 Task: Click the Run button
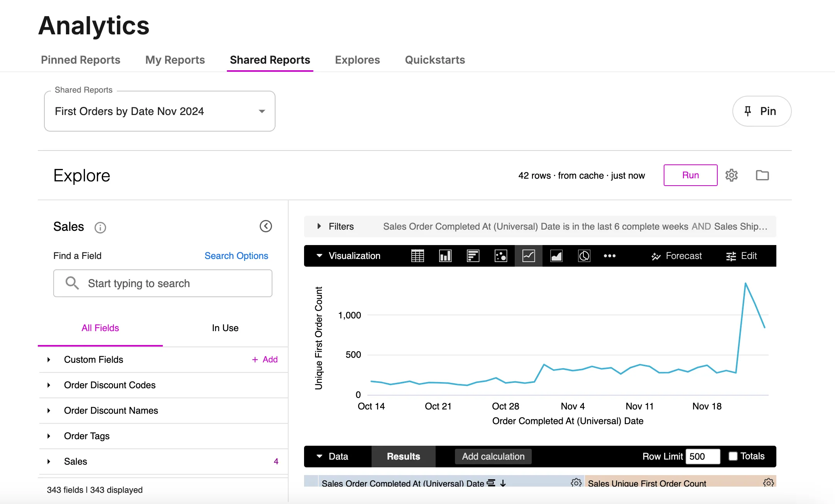click(691, 175)
